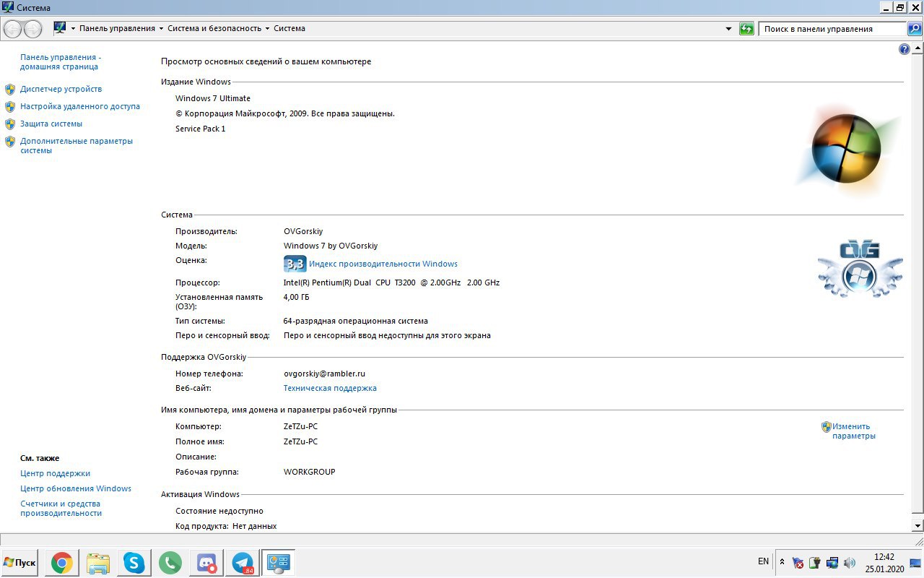924x578 pixels.
Task: Open Дополнительные параметры системы link
Action: (x=77, y=145)
